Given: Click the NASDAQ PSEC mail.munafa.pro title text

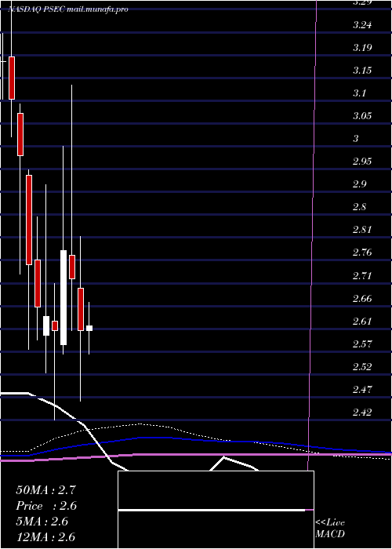Looking at the screenshot, I should pyautogui.click(x=68, y=9).
